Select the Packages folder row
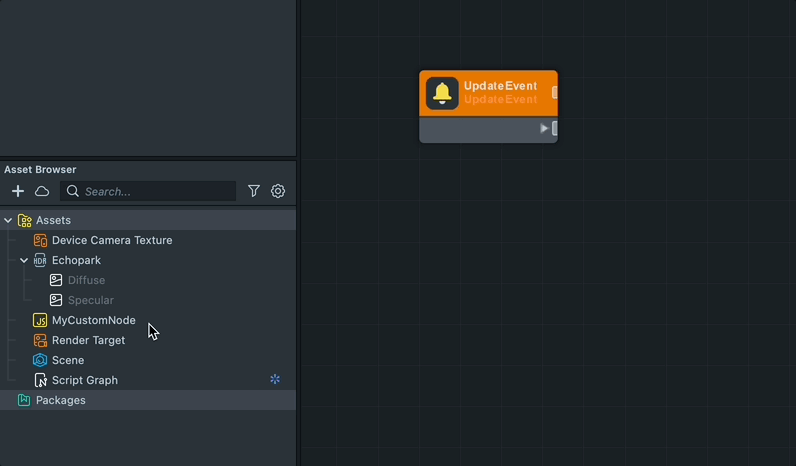796x466 pixels. click(x=60, y=400)
